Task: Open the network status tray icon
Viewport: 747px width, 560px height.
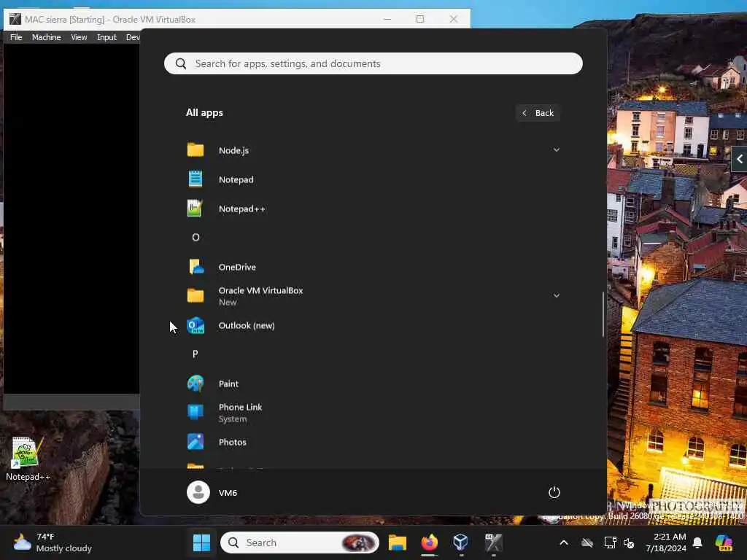Action: pyautogui.click(x=610, y=542)
